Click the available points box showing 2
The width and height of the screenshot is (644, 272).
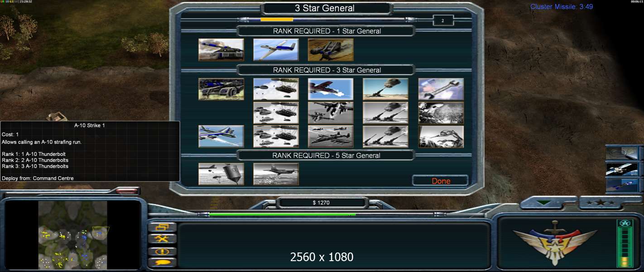442,20
